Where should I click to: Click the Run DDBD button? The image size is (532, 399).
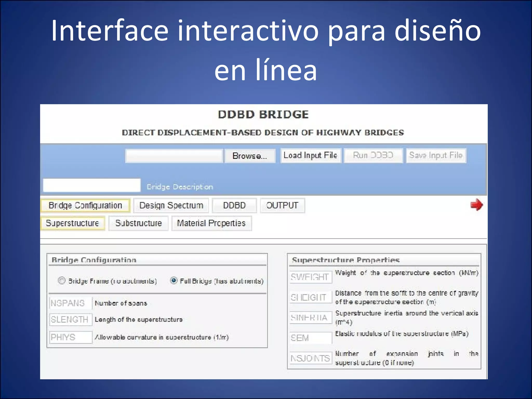[373, 155]
